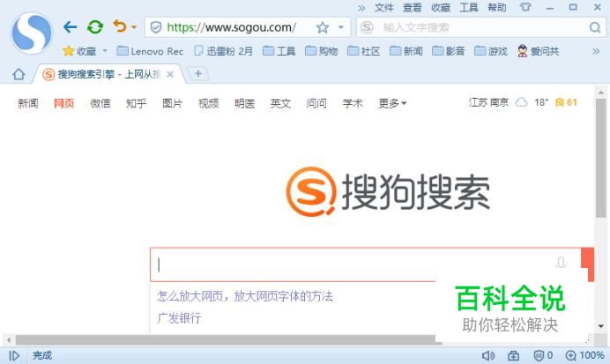Open the 收藏 menu in menu bar
Viewport: 610px width, 364px height.
click(441, 7)
